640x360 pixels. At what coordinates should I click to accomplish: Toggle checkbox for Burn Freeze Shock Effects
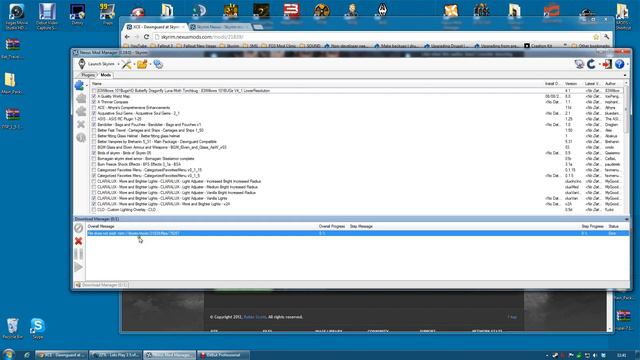coord(94,164)
